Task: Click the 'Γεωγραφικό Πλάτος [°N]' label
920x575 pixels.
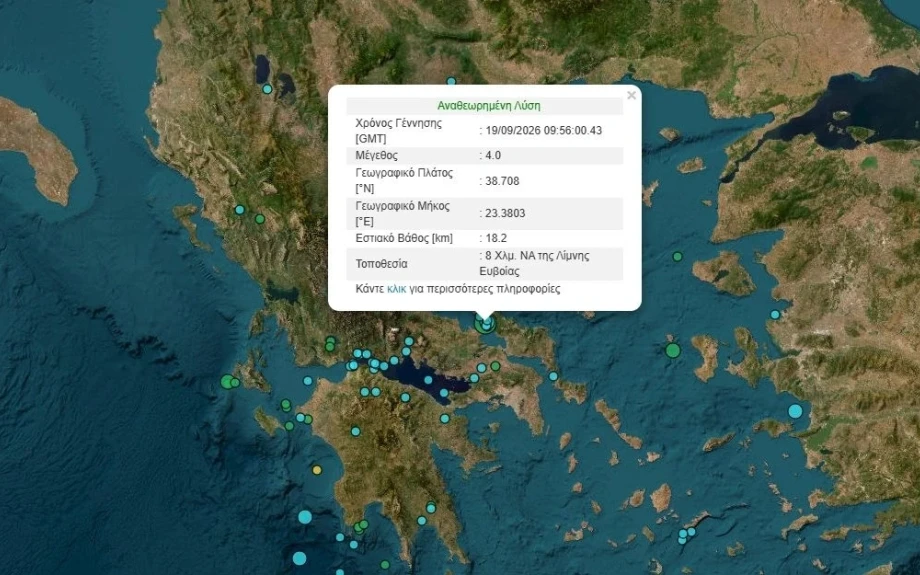Action: tap(404, 181)
